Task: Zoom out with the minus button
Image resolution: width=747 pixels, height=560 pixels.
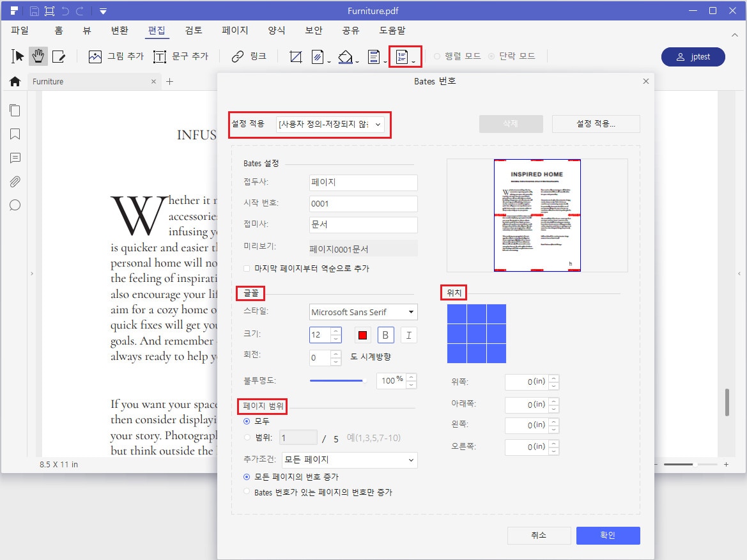Action: click(x=656, y=464)
